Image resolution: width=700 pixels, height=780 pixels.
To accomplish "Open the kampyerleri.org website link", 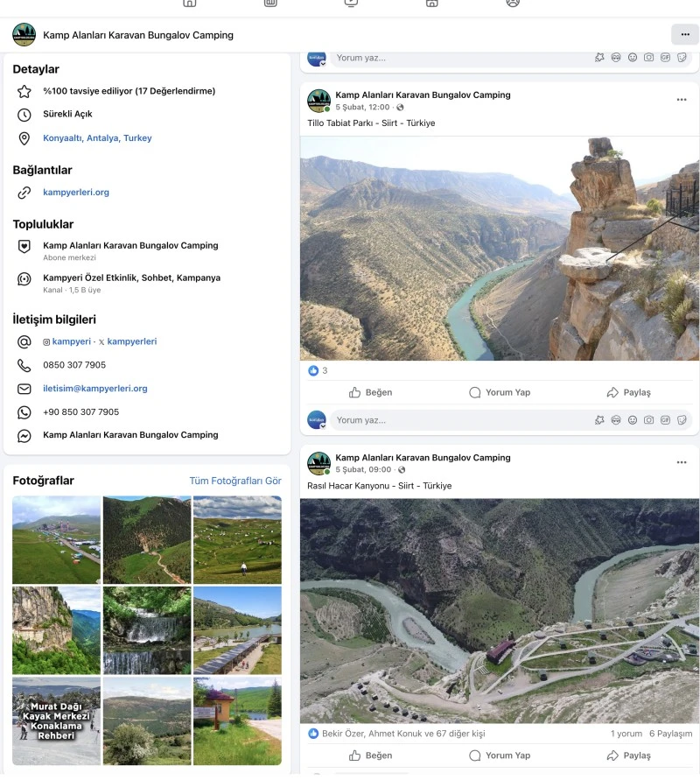I will click(x=76, y=193).
